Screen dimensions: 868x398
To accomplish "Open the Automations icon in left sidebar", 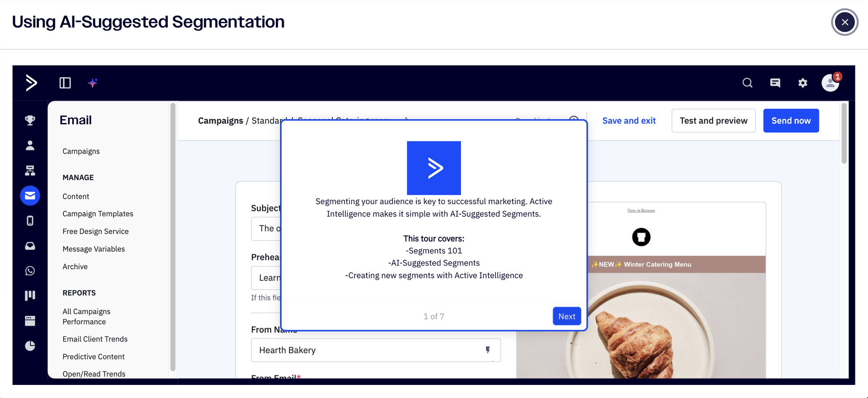I will tap(30, 171).
